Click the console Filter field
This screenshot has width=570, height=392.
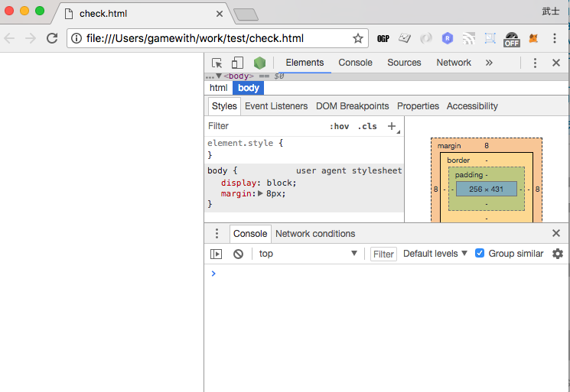383,254
